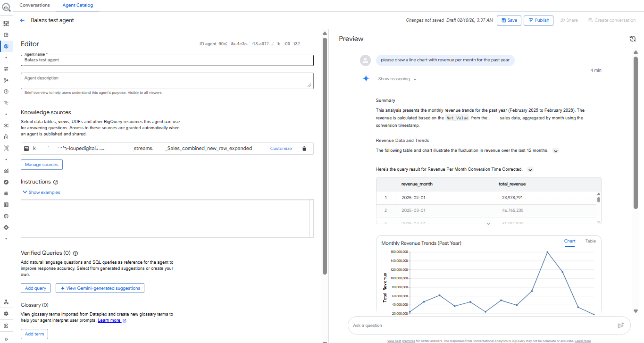
Task: Click the send message arrow icon
Action: [621, 325]
